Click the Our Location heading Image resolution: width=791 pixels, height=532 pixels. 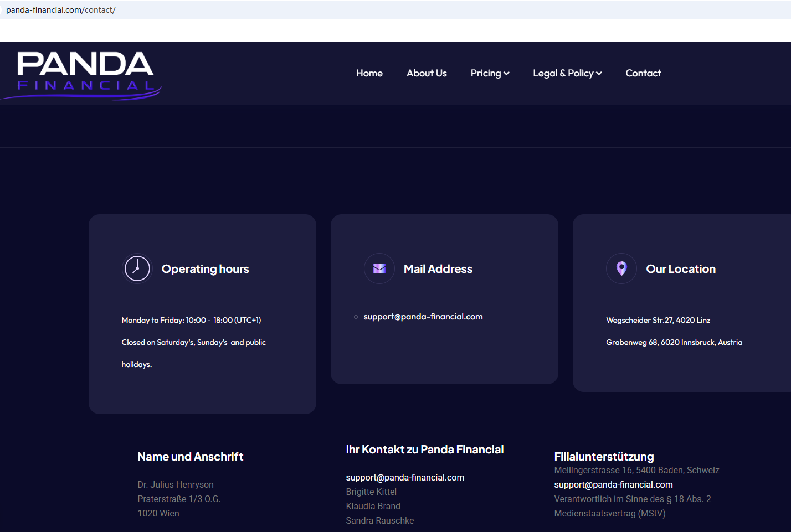681,269
